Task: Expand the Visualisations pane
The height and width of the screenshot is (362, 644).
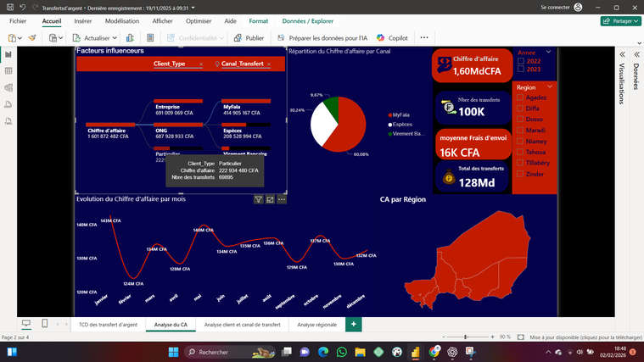Action: tap(623, 54)
